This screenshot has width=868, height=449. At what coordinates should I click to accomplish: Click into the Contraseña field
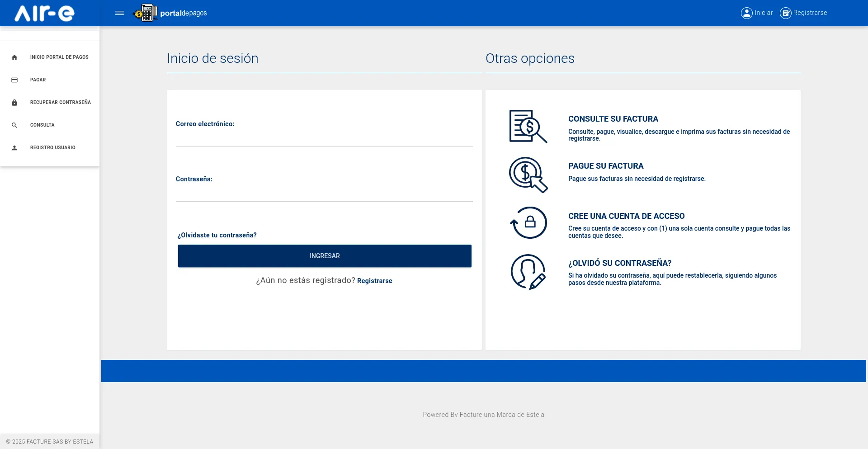click(x=324, y=193)
